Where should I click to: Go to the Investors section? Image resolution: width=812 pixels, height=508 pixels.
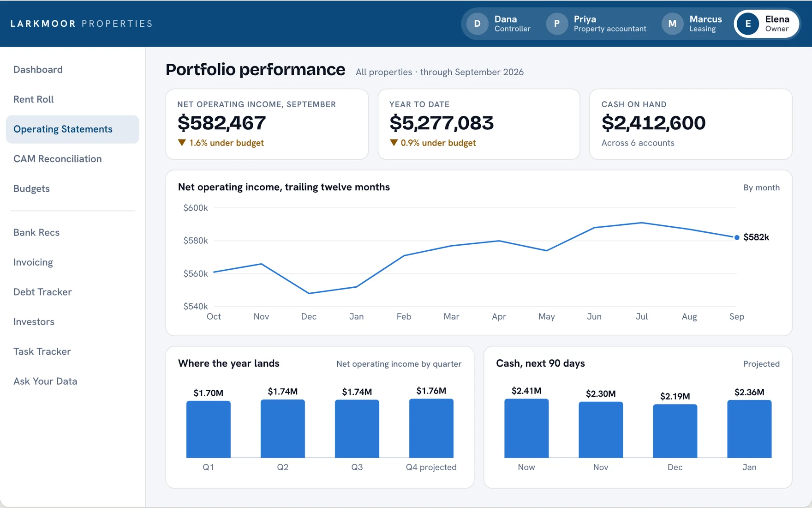(72, 322)
